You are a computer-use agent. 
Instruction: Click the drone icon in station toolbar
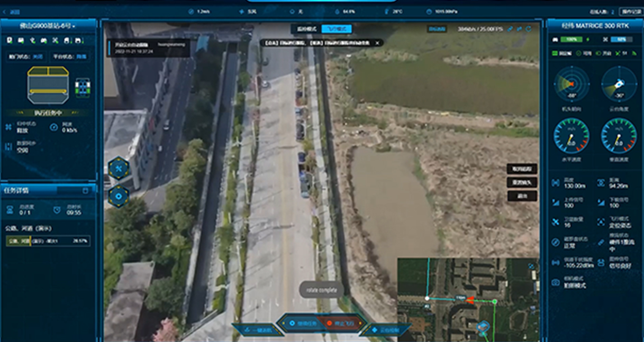[55, 40]
